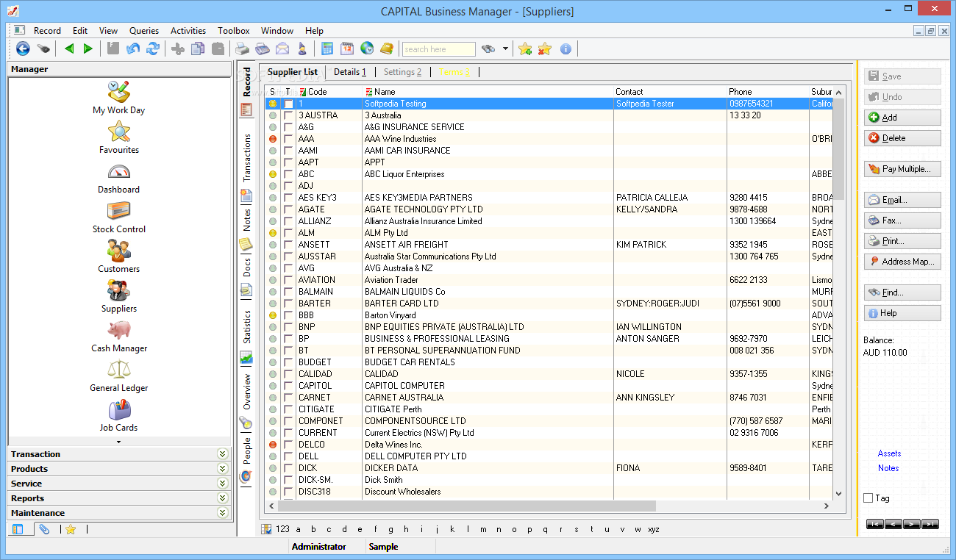Open the calculator icon in the toolbar
The width and height of the screenshot is (956, 560).
[x=327, y=49]
